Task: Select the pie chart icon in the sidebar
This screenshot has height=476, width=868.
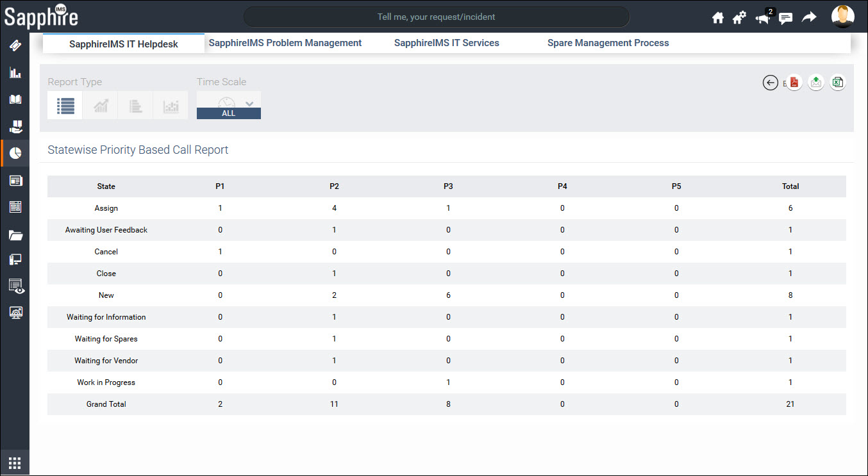Action: point(14,152)
